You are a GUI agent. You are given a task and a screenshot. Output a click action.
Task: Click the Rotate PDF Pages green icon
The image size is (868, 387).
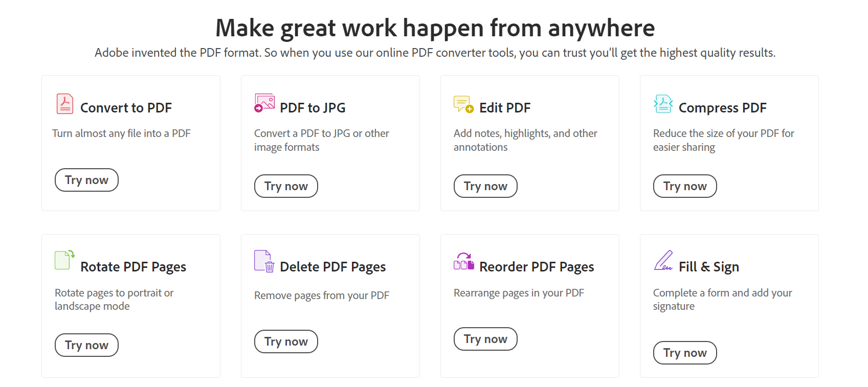coord(65,260)
